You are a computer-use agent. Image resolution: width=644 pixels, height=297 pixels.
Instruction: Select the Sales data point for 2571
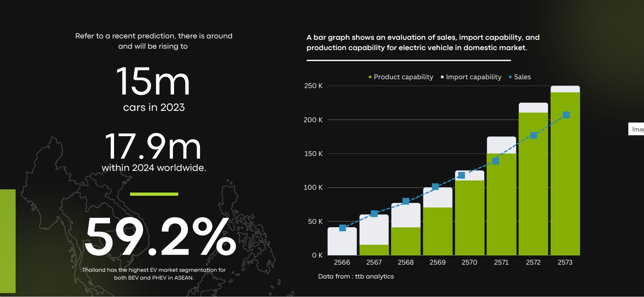coord(496,161)
